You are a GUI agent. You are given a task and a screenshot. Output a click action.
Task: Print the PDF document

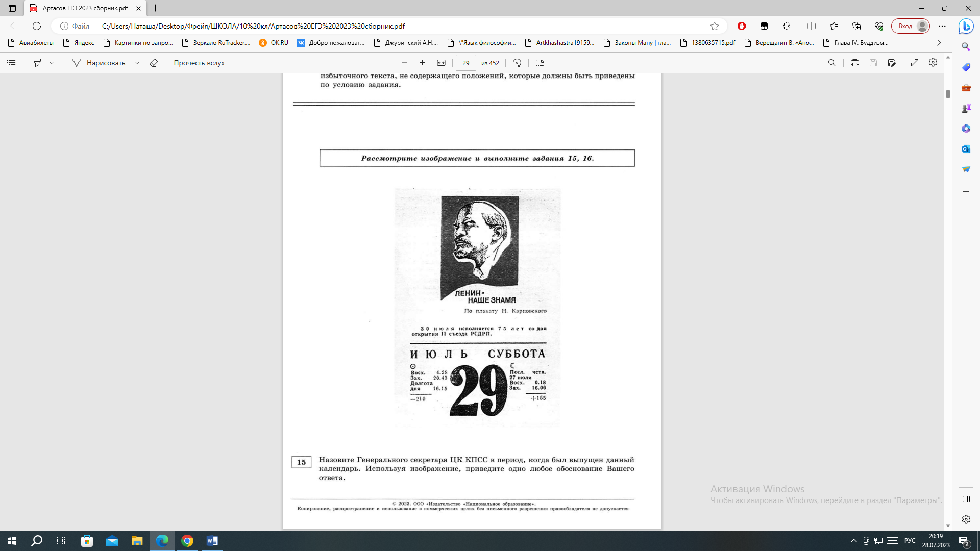pos(855,63)
